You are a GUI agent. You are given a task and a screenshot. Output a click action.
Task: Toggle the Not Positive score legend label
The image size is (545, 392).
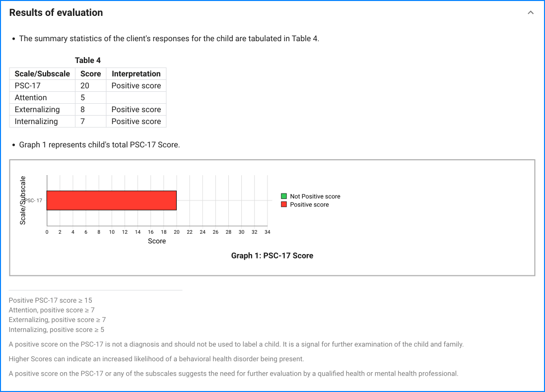click(315, 196)
